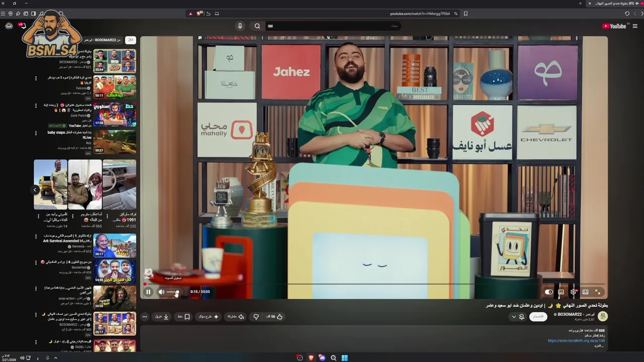Open the Short showing a car interior
Viewport: 644px width, 362px height.
coord(119,184)
